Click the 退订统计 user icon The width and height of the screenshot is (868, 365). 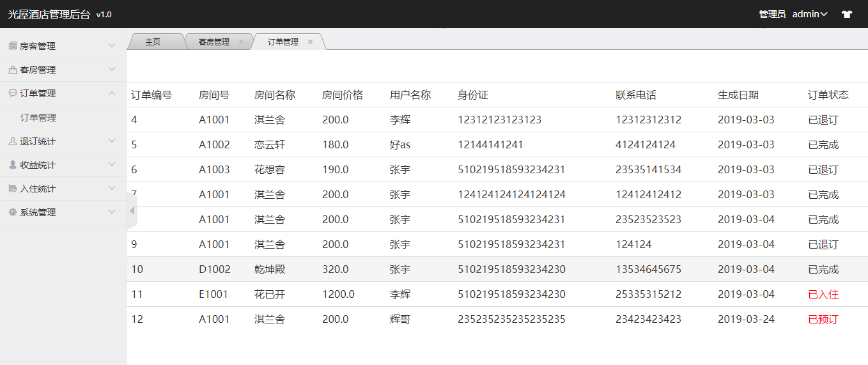(12, 141)
